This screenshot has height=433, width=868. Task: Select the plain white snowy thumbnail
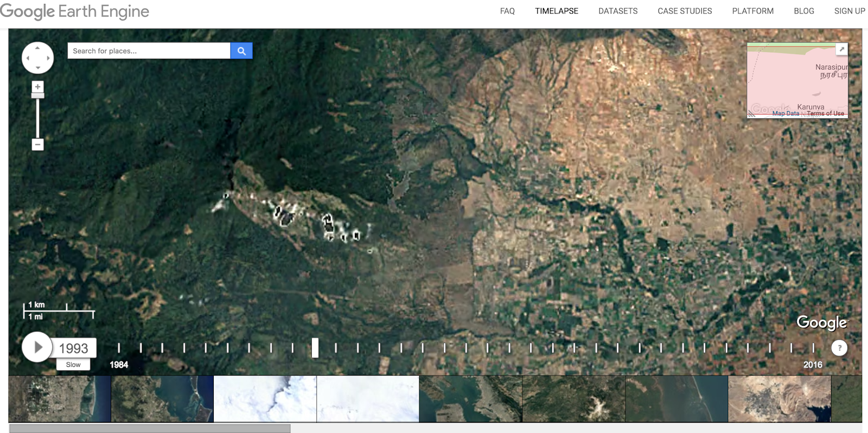(x=368, y=399)
